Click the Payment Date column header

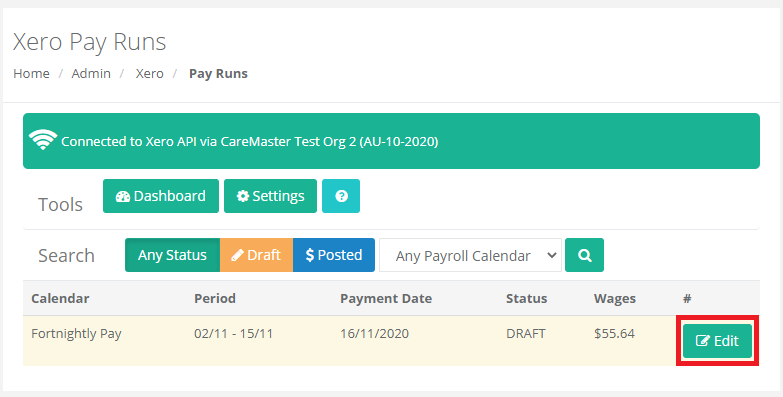click(386, 298)
